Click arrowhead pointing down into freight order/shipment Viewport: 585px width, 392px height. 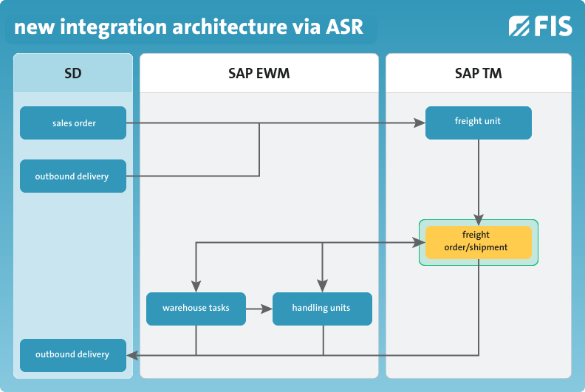[x=479, y=220]
